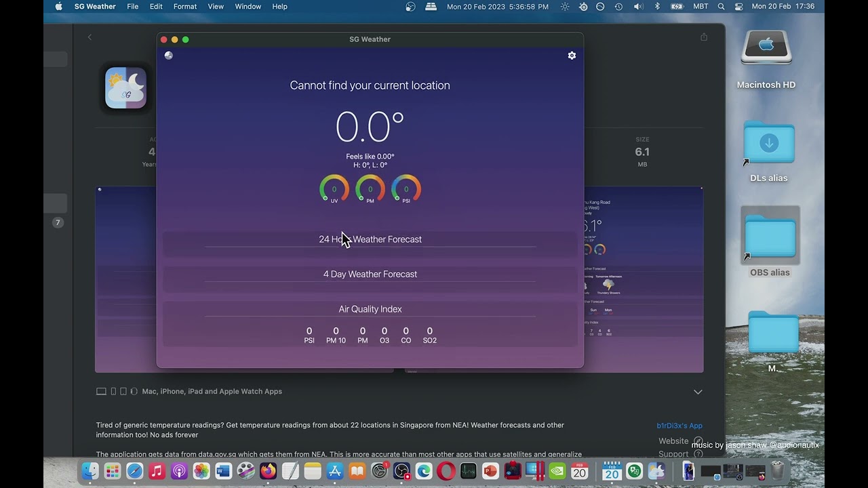Open the Apple menu
This screenshot has height=488, width=868.
59,6
